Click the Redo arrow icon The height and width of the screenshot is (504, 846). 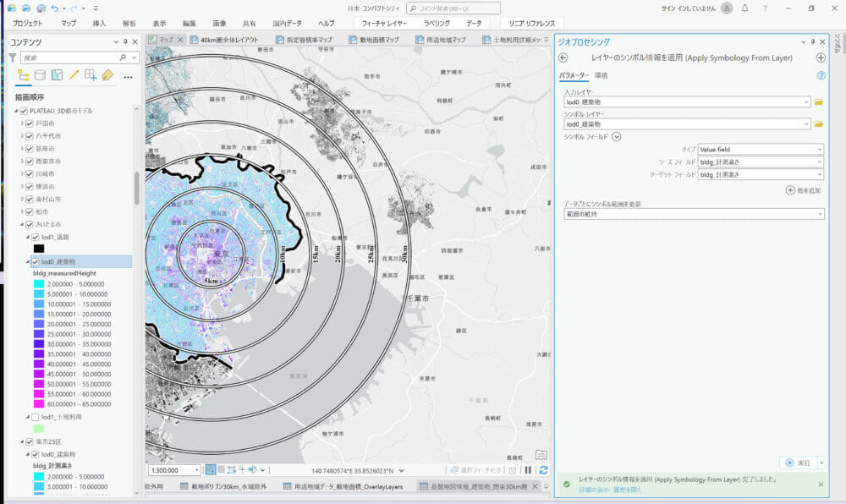click(74, 8)
